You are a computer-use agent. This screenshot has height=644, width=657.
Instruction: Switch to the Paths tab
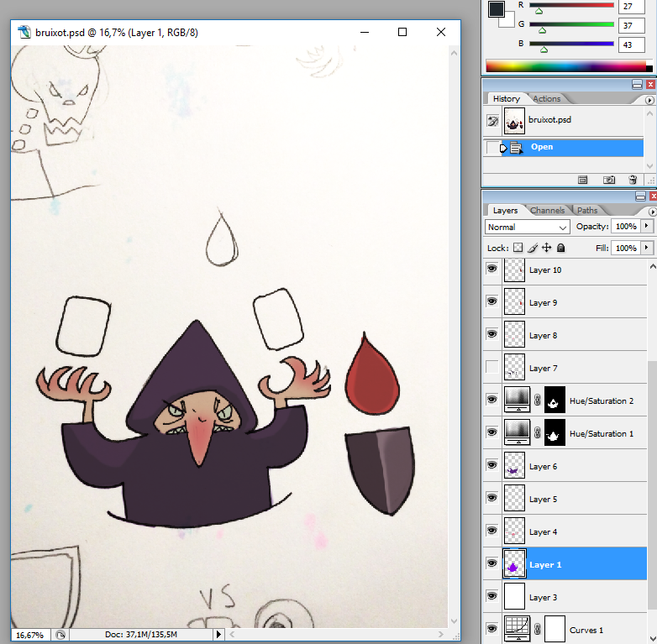tap(587, 210)
